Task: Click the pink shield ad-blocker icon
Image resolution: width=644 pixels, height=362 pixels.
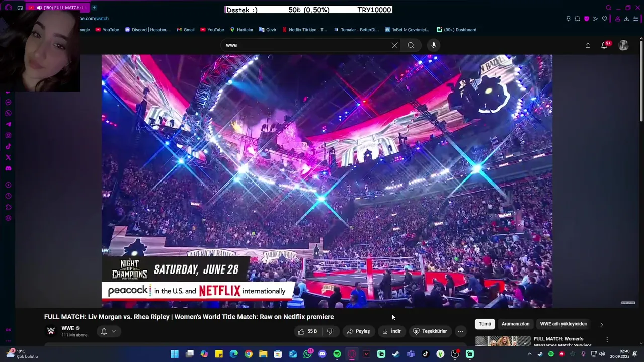Action: (x=586, y=19)
